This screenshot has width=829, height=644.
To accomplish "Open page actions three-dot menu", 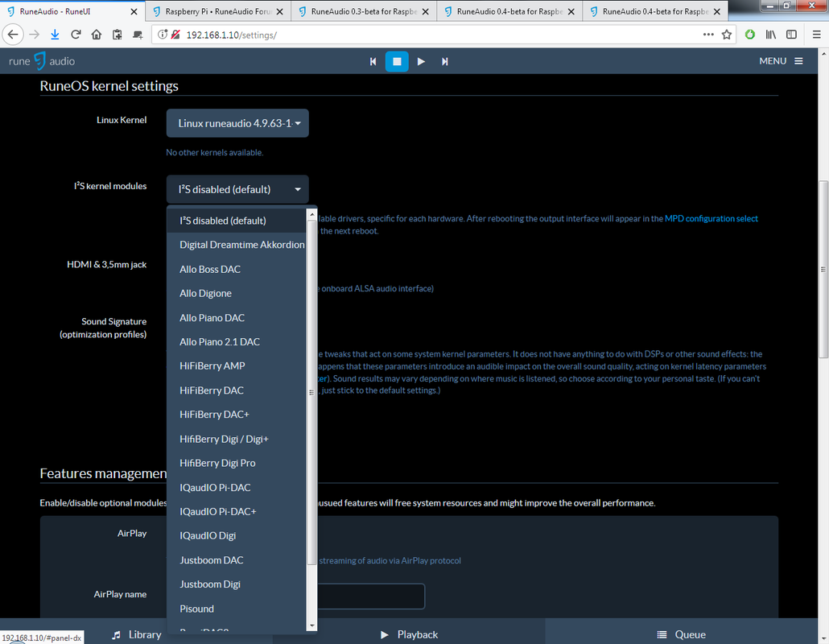I will point(708,35).
